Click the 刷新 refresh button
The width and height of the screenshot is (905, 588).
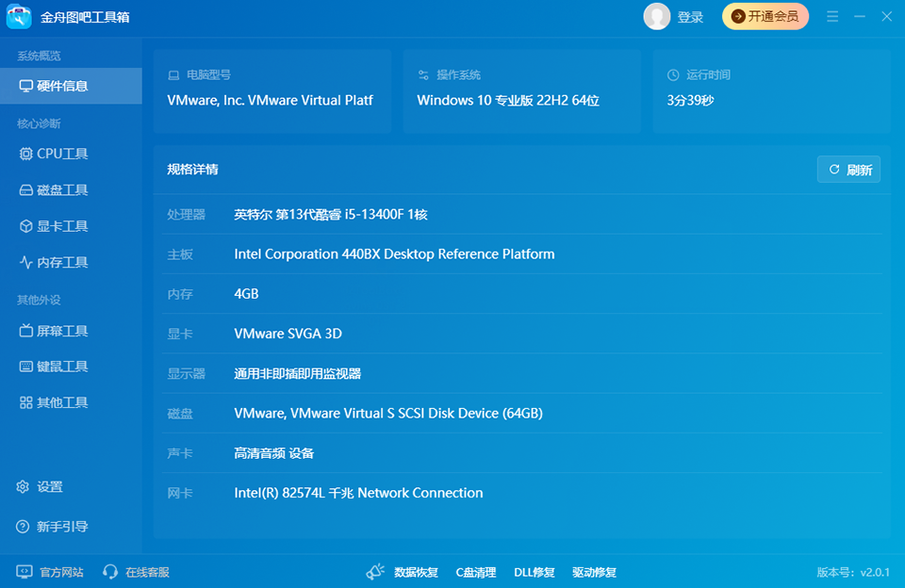[x=848, y=169]
